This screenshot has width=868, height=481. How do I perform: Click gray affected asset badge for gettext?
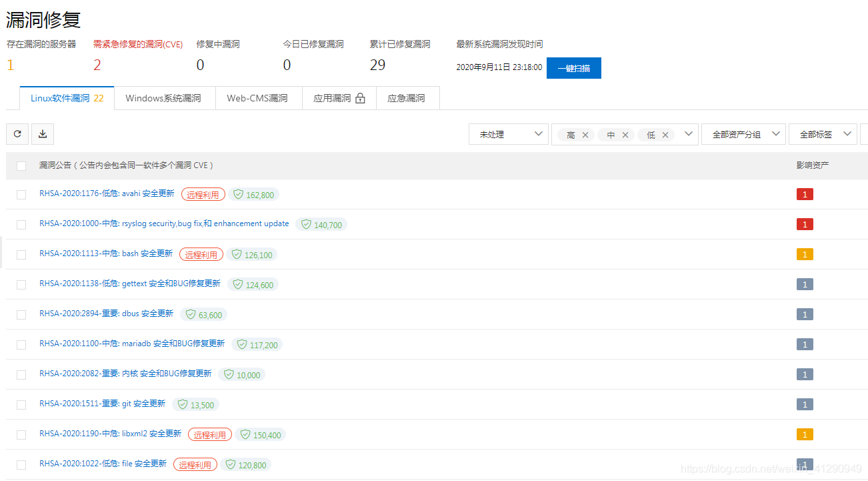coord(805,285)
